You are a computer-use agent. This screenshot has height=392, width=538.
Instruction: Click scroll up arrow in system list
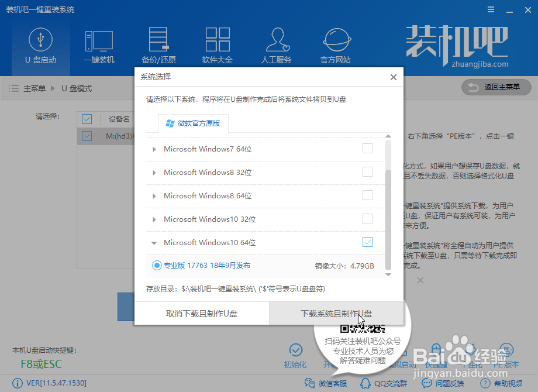click(388, 136)
